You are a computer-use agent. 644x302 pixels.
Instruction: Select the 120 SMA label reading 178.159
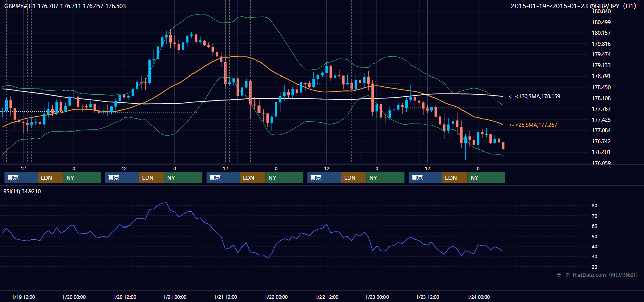(x=534, y=96)
